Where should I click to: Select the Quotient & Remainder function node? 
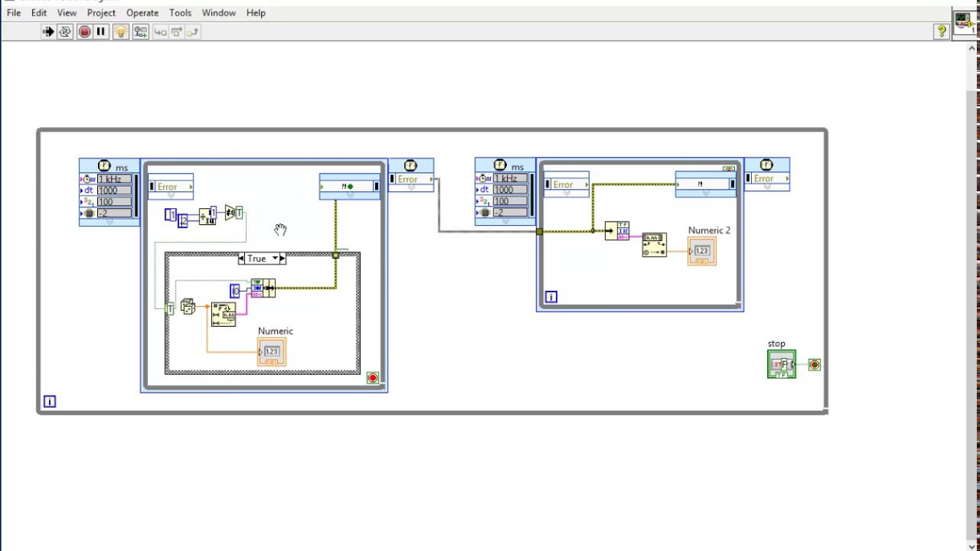coord(207,217)
